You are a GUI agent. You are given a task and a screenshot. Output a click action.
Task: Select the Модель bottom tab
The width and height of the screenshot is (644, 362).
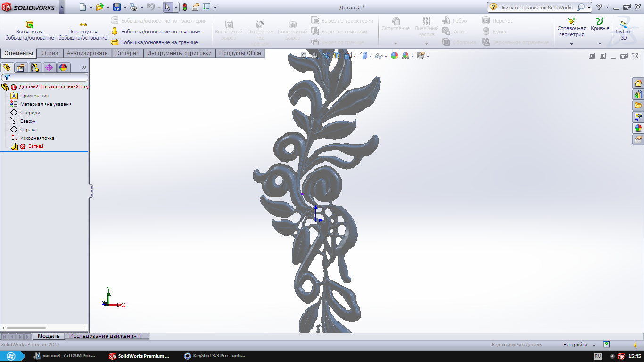pyautogui.click(x=49, y=336)
